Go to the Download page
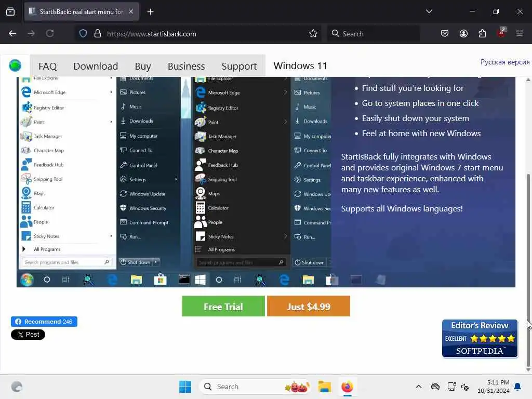This screenshot has height=399, width=532. point(96,66)
